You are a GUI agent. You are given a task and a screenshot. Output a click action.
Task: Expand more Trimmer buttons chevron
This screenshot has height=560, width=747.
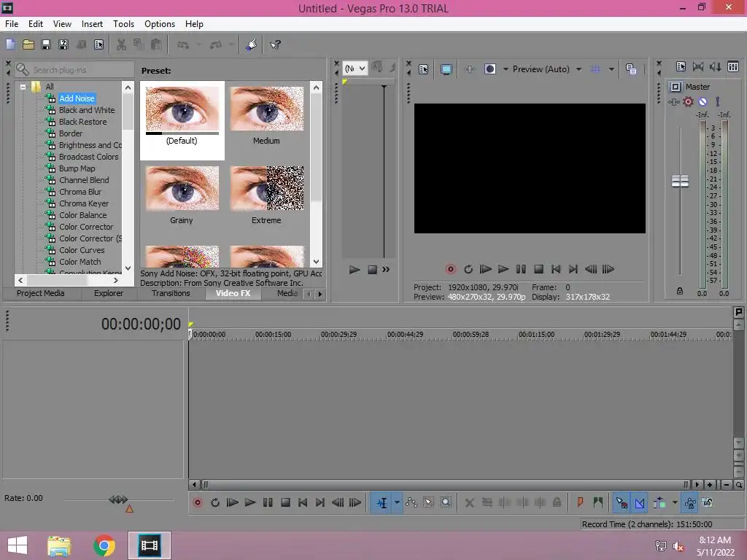click(x=386, y=270)
